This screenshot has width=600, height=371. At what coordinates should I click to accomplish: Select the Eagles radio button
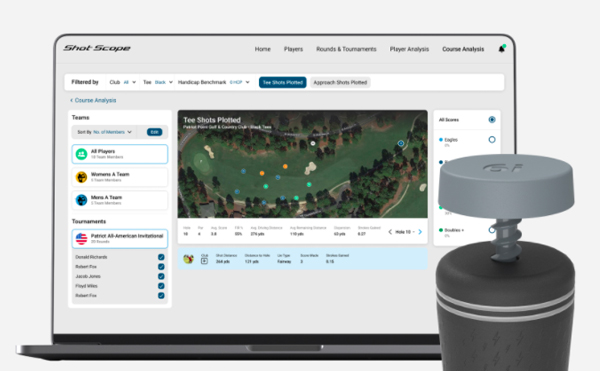coord(492,140)
